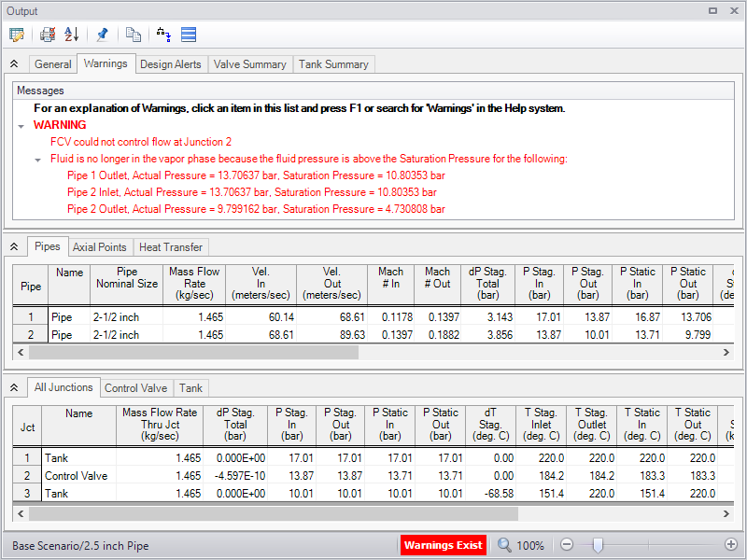Click the magnifier zoom icon
747x560 pixels.
pyautogui.click(x=504, y=545)
